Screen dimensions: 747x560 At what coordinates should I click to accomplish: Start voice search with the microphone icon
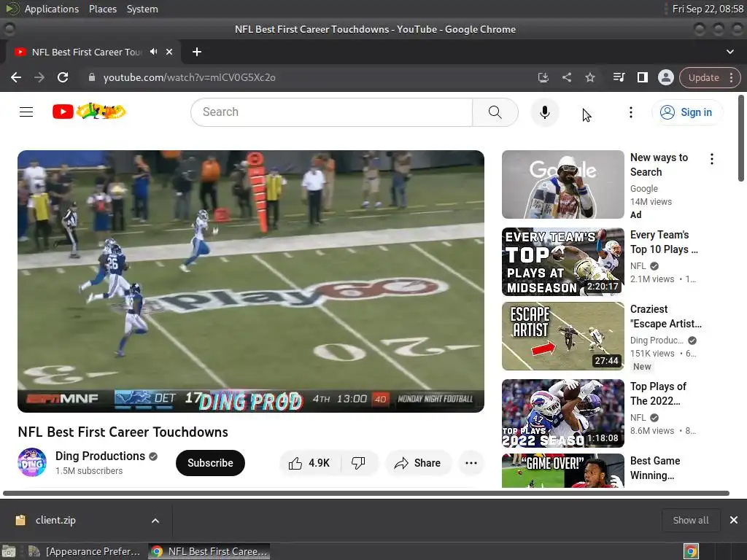pos(544,112)
